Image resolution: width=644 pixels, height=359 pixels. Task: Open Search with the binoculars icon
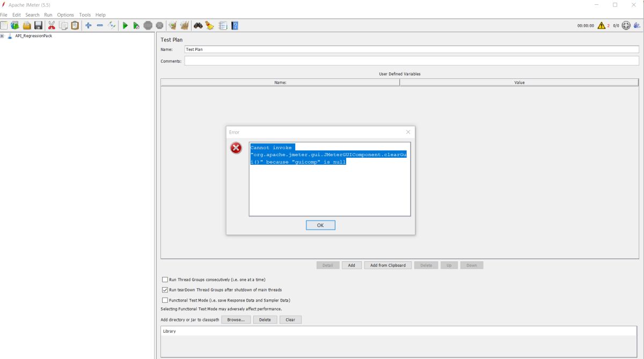(x=198, y=25)
